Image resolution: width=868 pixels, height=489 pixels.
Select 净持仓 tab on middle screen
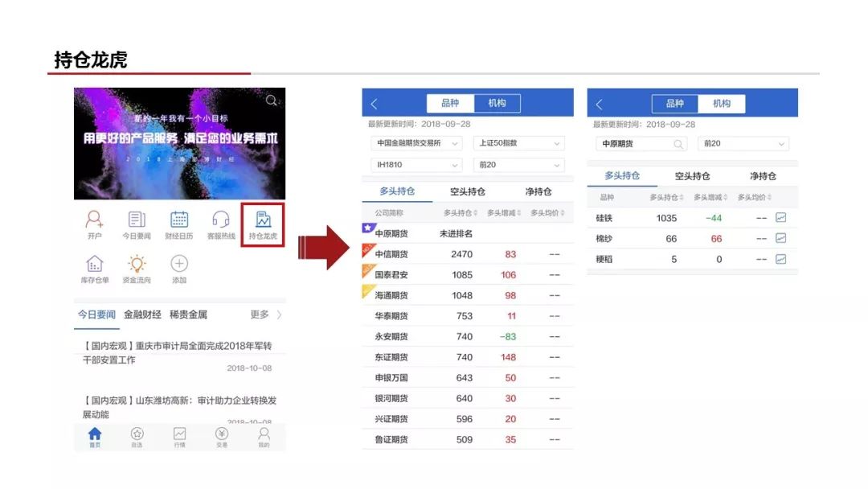(x=538, y=191)
